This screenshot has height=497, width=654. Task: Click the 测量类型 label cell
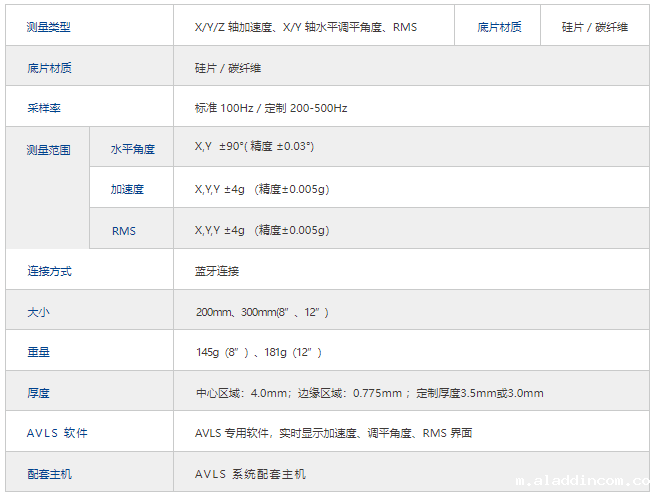(x=48, y=27)
